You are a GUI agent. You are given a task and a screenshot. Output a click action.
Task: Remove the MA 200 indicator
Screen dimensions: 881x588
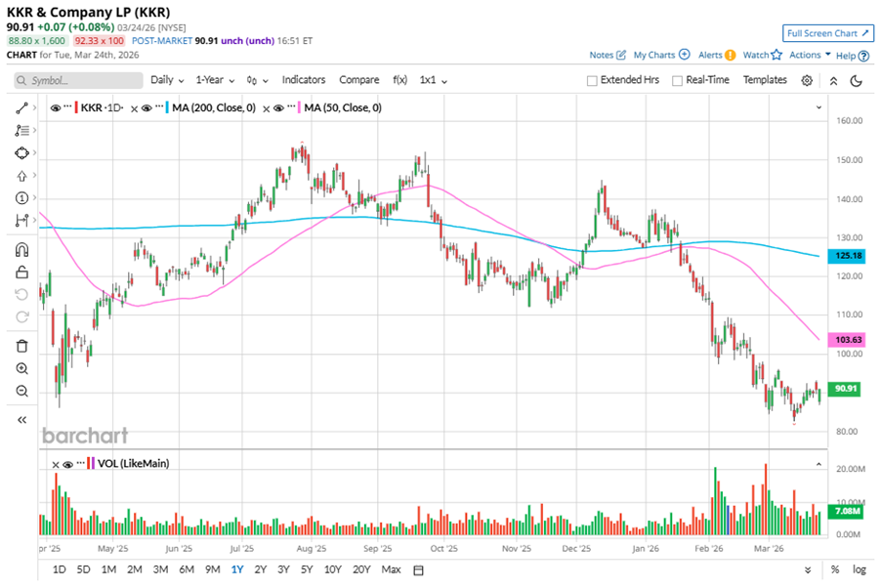pyautogui.click(x=134, y=108)
